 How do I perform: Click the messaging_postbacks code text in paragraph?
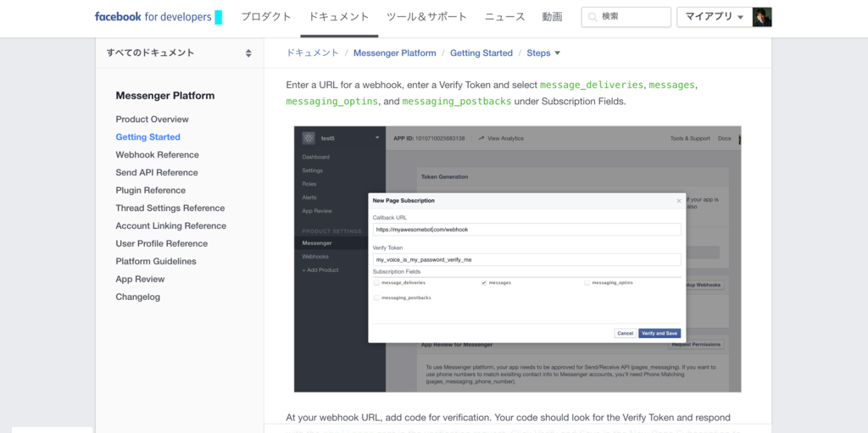tap(457, 102)
